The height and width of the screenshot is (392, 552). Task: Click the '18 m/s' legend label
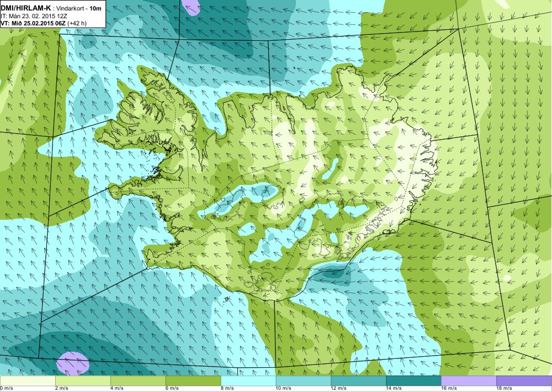(x=505, y=389)
